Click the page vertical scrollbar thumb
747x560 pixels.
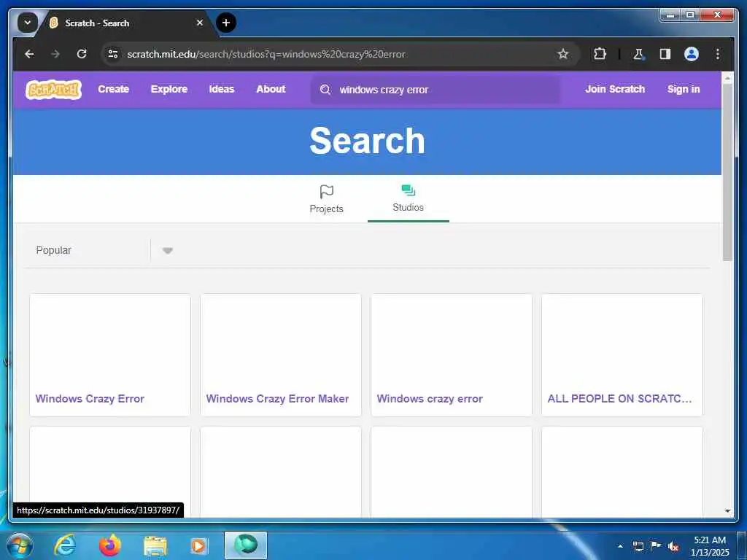727,172
